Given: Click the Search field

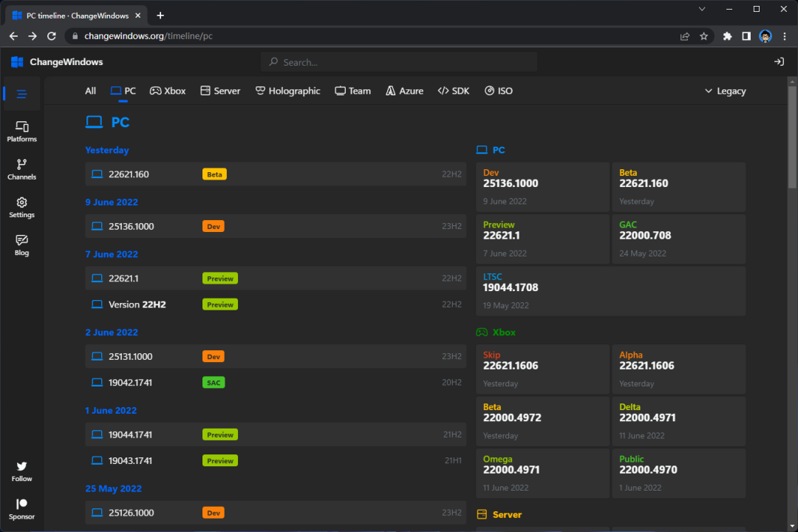Looking at the screenshot, I should pyautogui.click(x=399, y=62).
